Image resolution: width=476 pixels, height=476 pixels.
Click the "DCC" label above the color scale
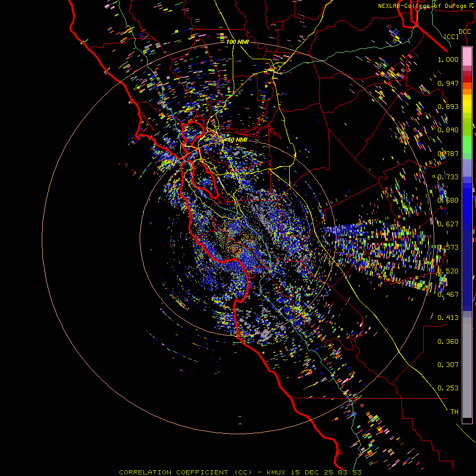tap(464, 32)
